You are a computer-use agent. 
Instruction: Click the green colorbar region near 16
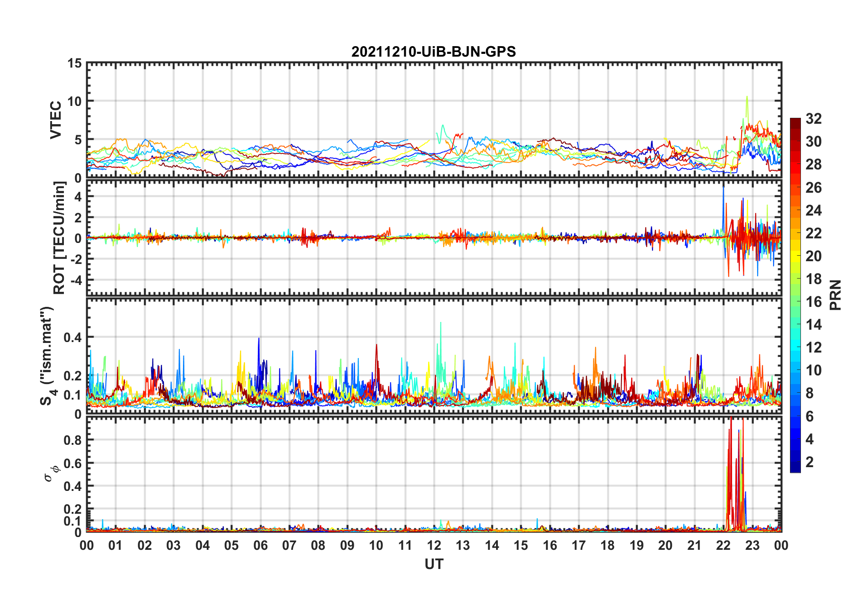[x=795, y=301]
